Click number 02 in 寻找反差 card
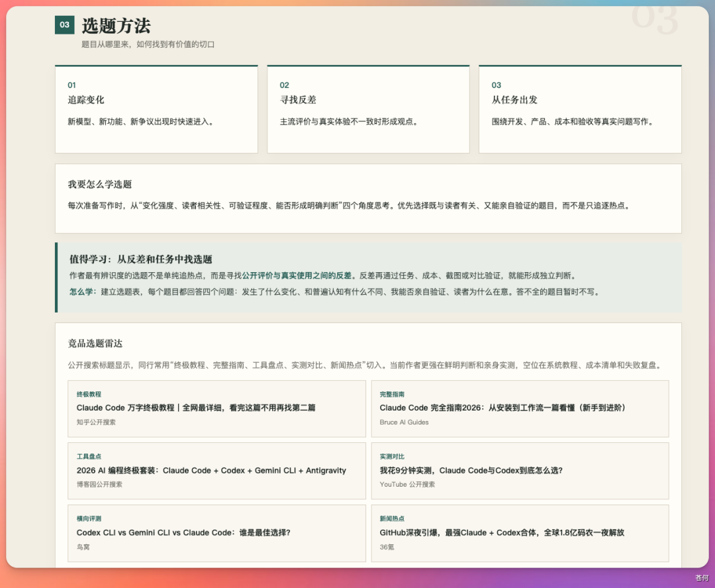715x588 pixels. pos(284,85)
